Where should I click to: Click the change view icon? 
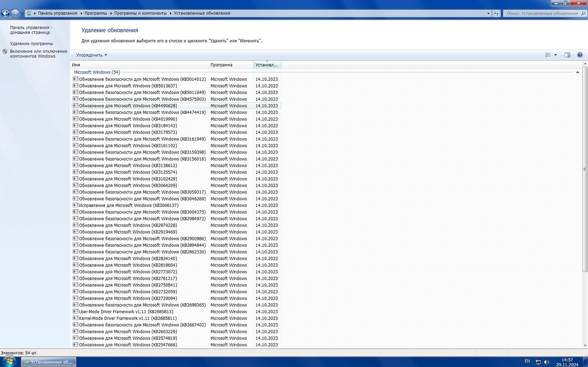click(548, 55)
